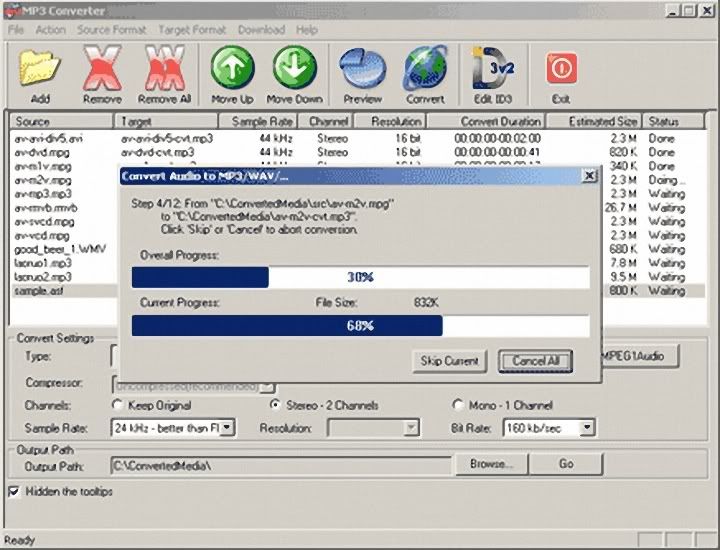Click the 26.7 M estimated size value
The width and height of the screenshot is (720, 550).
pos(621,208)
